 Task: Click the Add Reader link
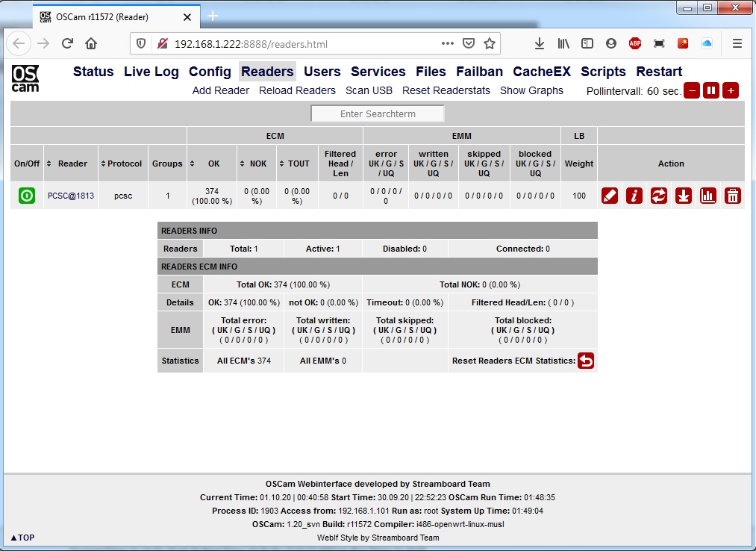(221, 90)
